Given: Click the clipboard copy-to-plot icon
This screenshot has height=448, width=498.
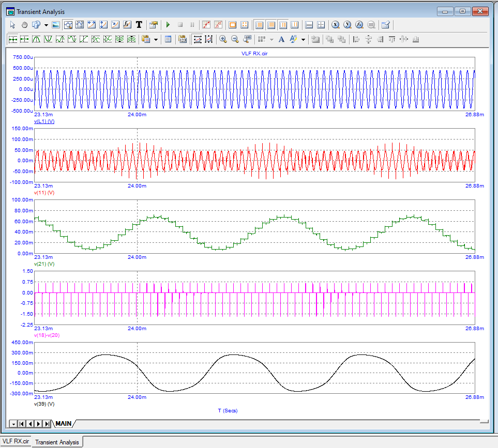Looking at the screenshot, I should tap(146, 39).
